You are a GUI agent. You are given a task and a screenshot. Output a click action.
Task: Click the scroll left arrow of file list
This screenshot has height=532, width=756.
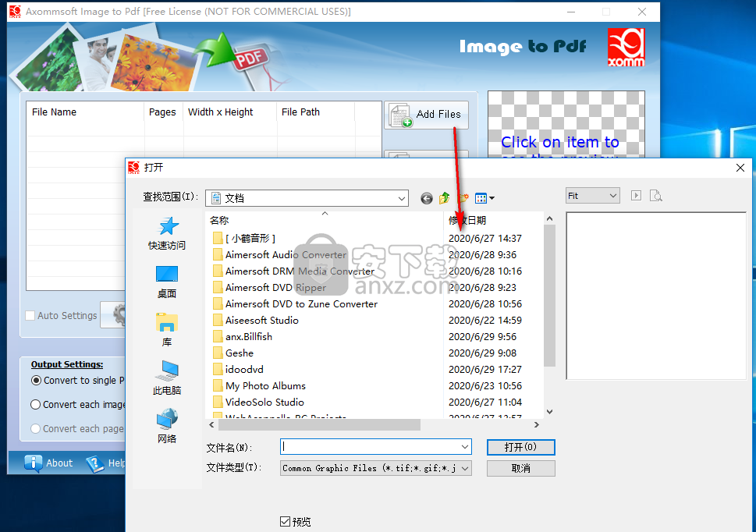211,424
